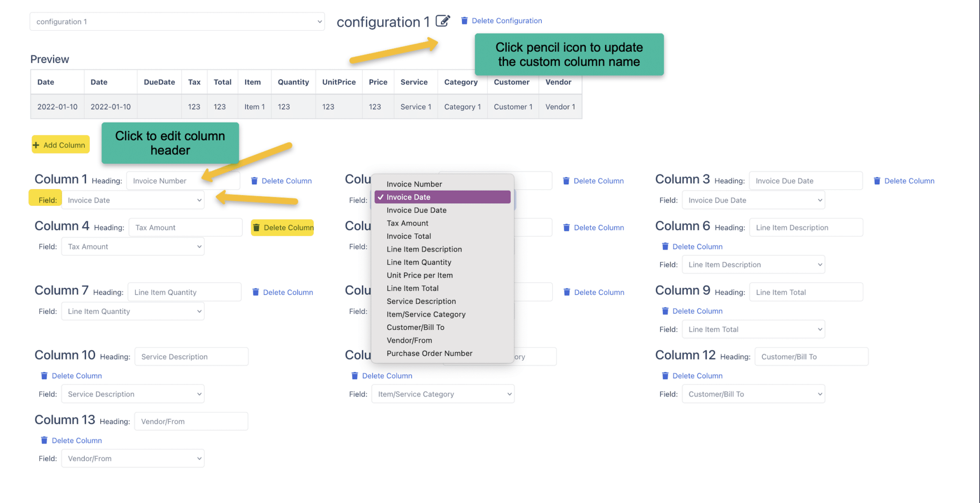Click plus icon on Add Column button

coord(36,145)
